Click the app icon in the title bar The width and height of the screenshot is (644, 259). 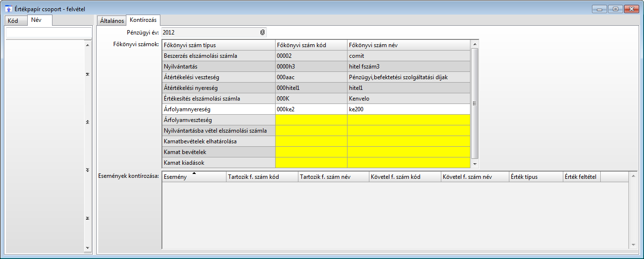point(8,9)
